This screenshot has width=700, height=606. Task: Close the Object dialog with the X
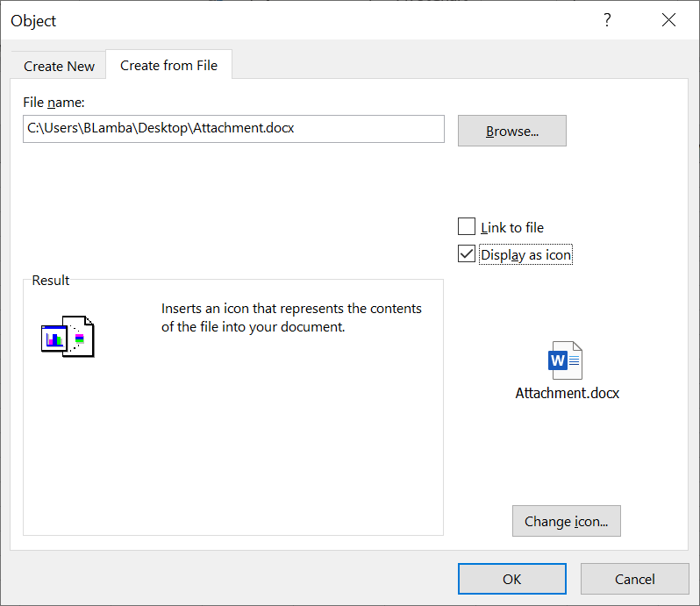point(668,20)
